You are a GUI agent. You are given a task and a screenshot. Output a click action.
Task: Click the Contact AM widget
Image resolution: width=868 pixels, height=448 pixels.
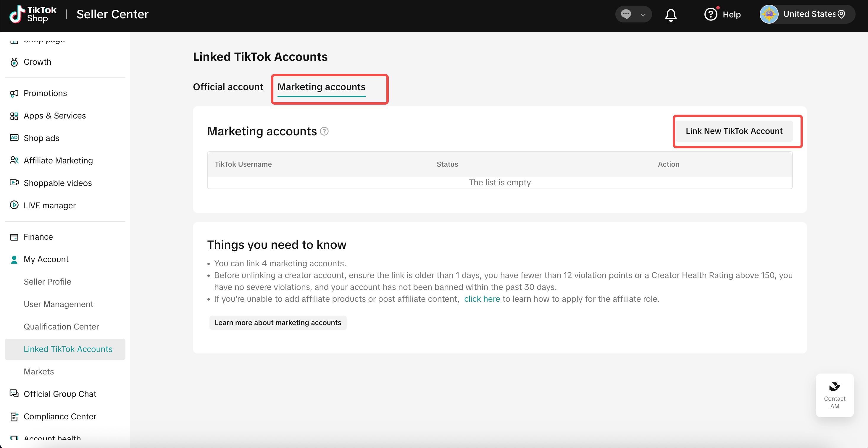[834, 395]
